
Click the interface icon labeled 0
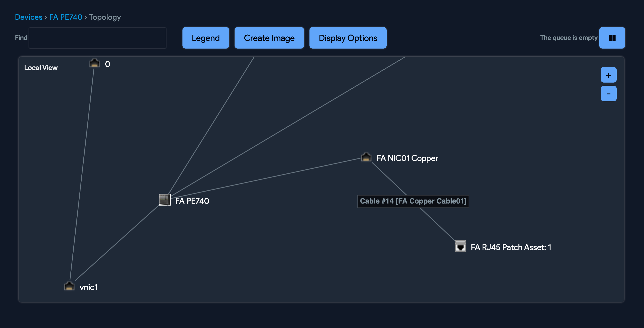94,63
